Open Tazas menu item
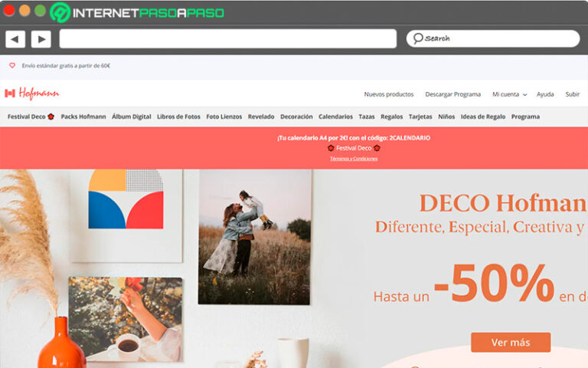Viewport: 588px width, 368px height. (367, 117)
